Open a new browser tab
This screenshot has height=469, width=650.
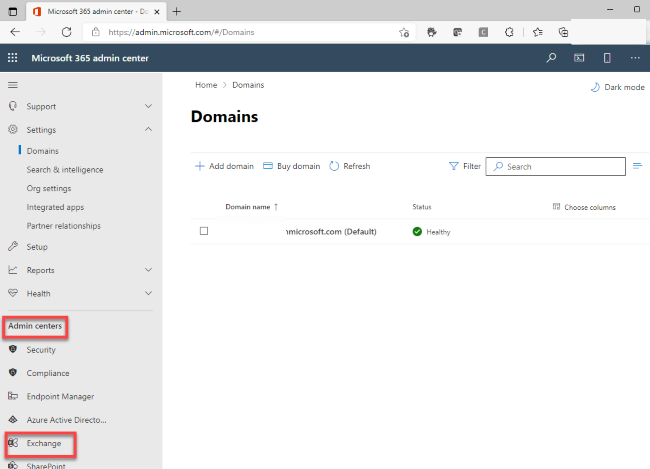click(177, 12)
